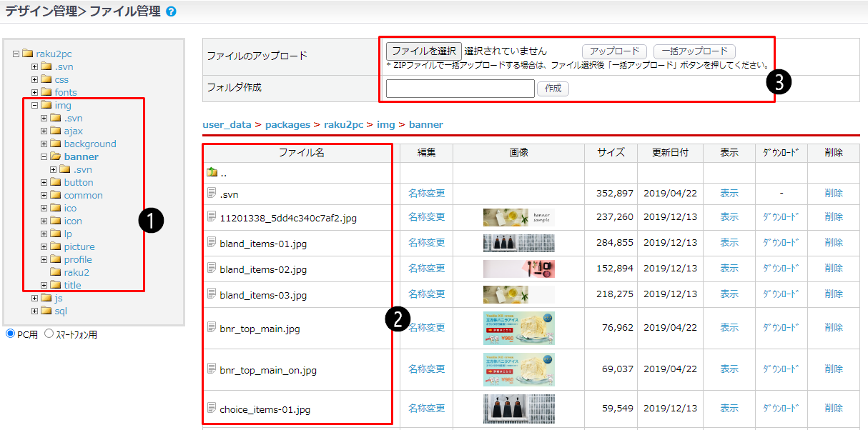This screenshot has width=868, height=430.
Task: Click the sql folder icon
Action: point(46,311)
